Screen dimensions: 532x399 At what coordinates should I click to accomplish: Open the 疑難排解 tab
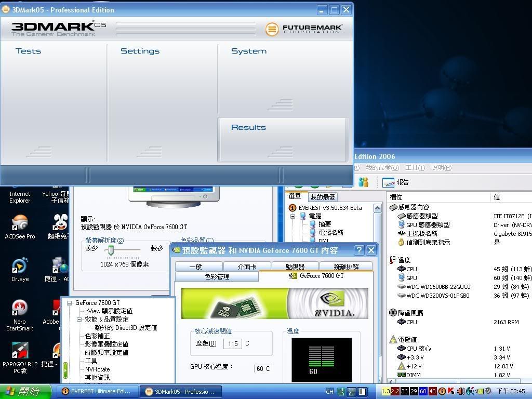tap(345, 267)
